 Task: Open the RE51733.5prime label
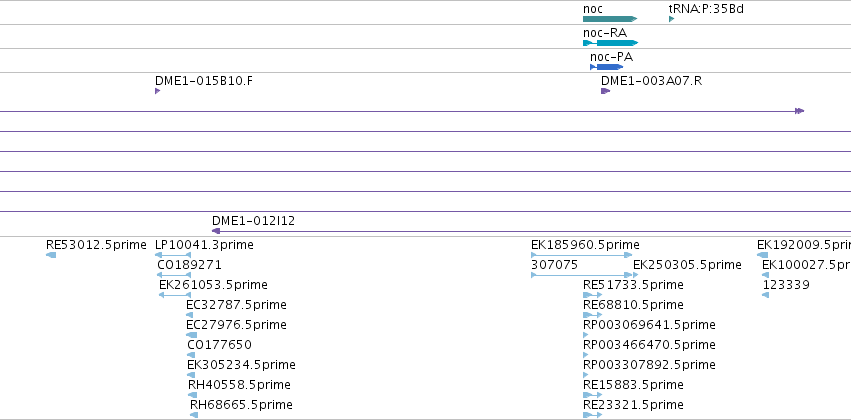point(633,284)
